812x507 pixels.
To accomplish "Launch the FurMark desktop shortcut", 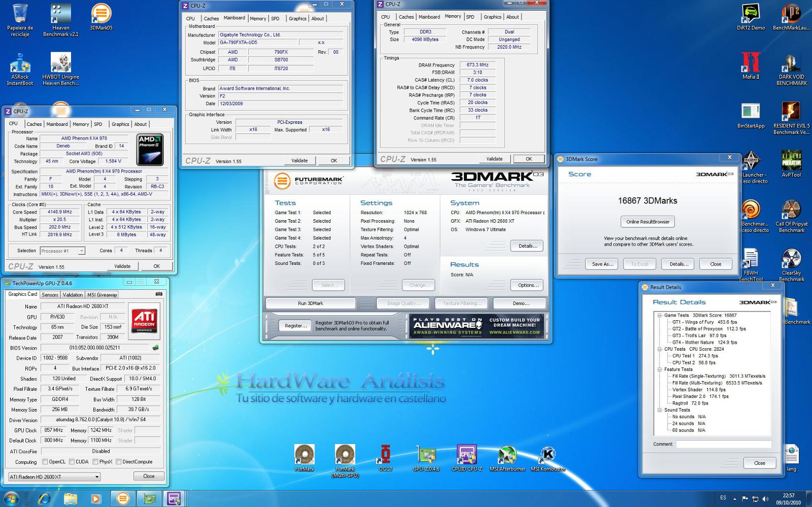I will click(x=304, y=458).
